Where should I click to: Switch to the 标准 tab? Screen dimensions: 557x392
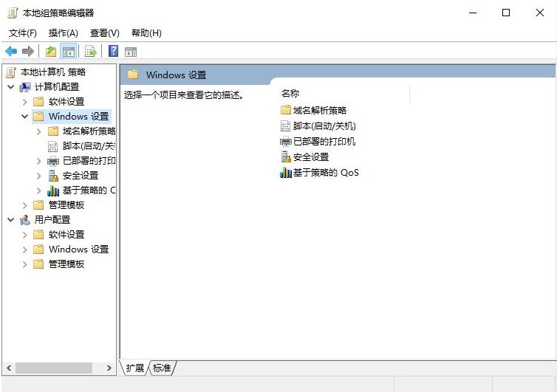click(x=162, y=368)
